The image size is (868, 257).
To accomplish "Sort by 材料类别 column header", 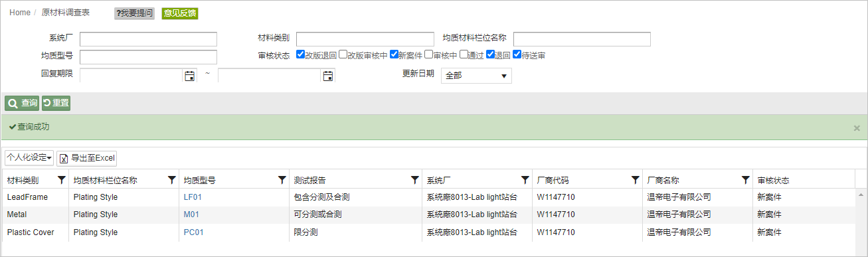I will pyautogui.click(x=23, y=181).
